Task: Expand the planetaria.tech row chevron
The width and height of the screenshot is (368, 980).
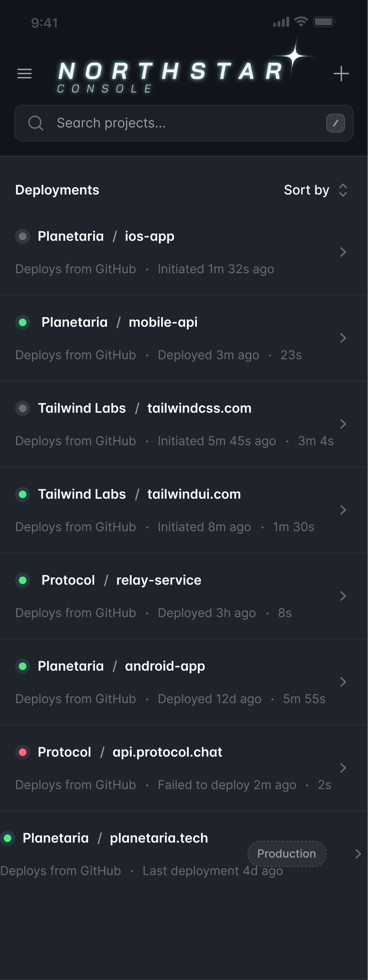Action: click(358, 854)
